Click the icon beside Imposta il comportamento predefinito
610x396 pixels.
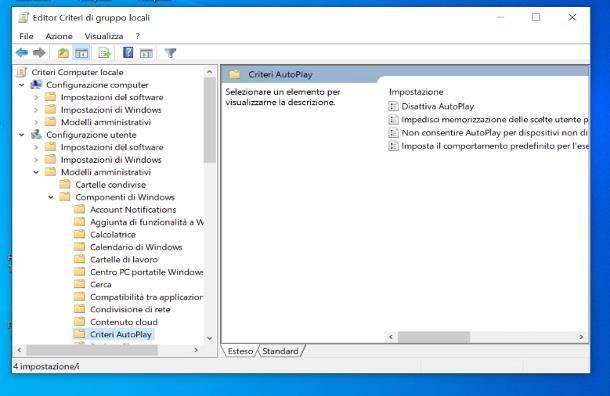393,146
